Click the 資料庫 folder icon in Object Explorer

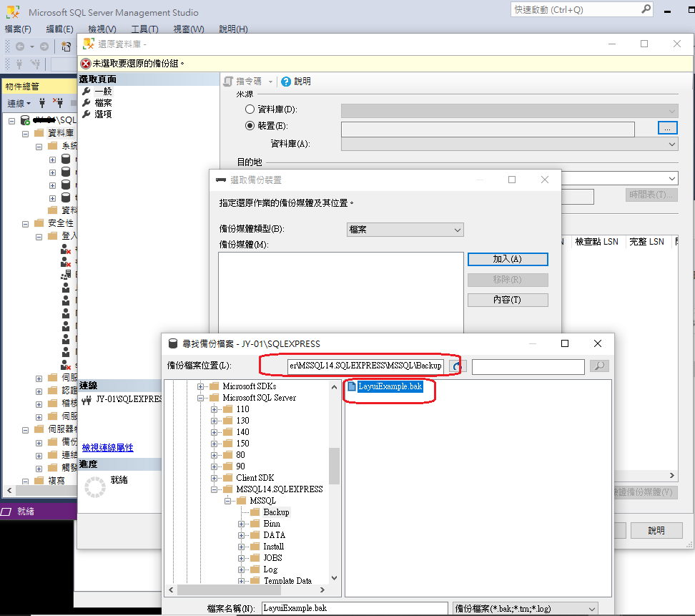click(39, 133)
